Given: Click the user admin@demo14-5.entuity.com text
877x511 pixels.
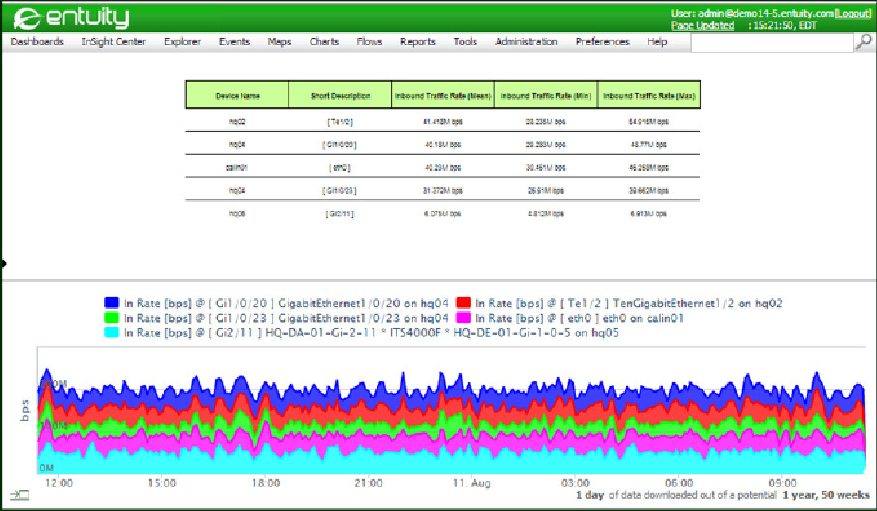Looking at the screenshot, I should (752, 13).
